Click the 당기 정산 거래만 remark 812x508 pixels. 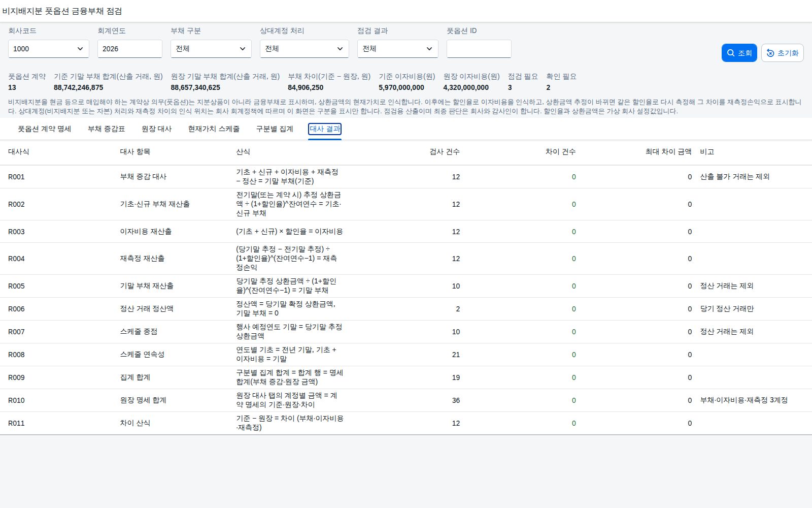tap(727, 309)
